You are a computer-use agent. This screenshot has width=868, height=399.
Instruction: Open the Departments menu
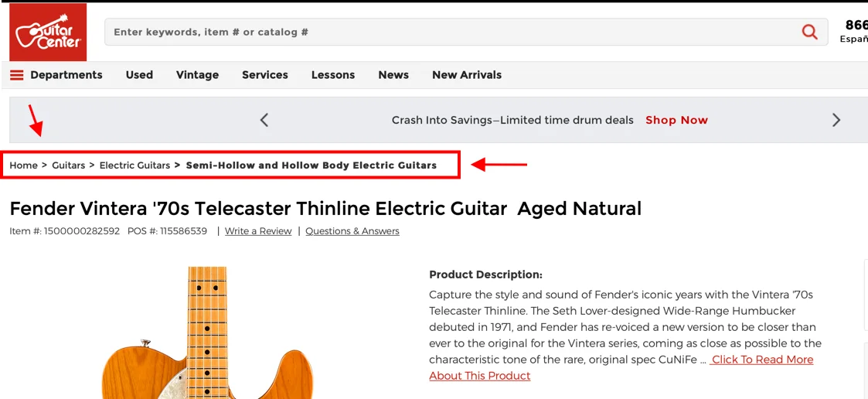[x=66, y=75]
